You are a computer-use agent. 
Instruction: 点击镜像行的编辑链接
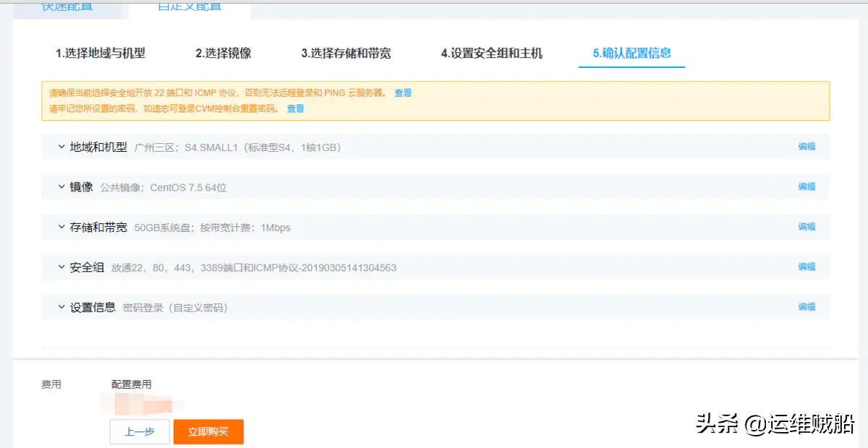tap(807, 186)
